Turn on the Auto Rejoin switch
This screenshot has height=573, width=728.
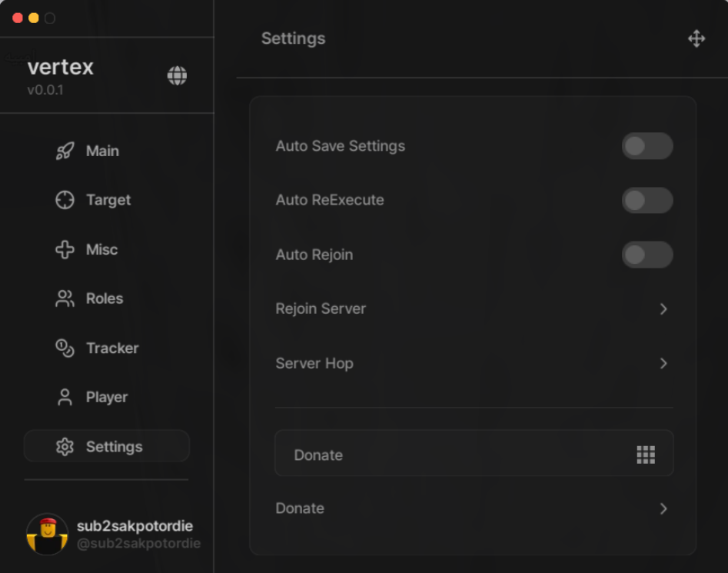point(647,255)
